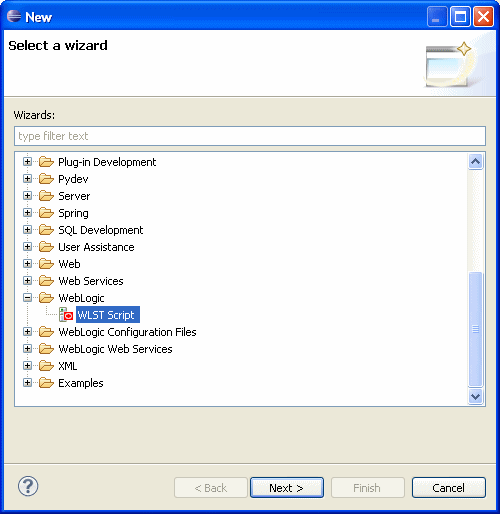Expand the Server tree node
This screenshot has height=514, width=500.
[x=27, y=195]
